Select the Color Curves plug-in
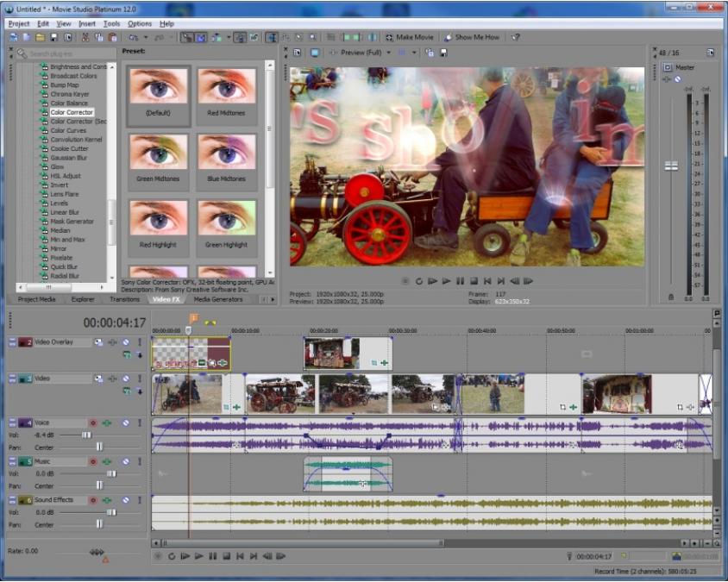This screenshot has width=728, height=582. coord(68,130)
